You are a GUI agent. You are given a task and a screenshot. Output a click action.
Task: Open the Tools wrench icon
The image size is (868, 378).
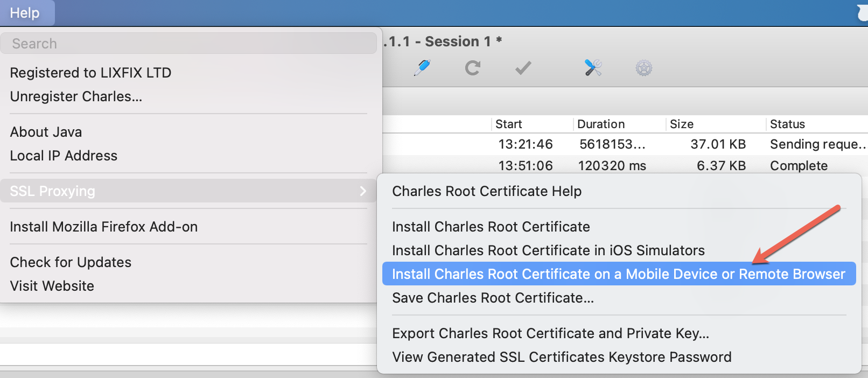pyautogui.click(x=593, y=68)
